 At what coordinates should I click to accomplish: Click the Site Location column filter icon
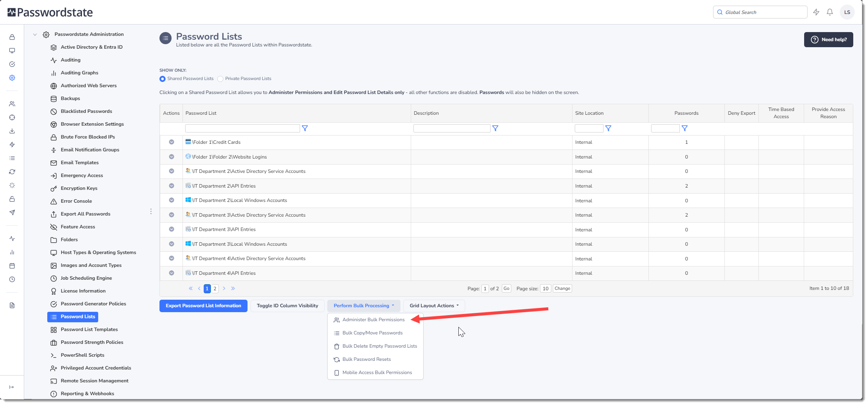pos(608,128)
